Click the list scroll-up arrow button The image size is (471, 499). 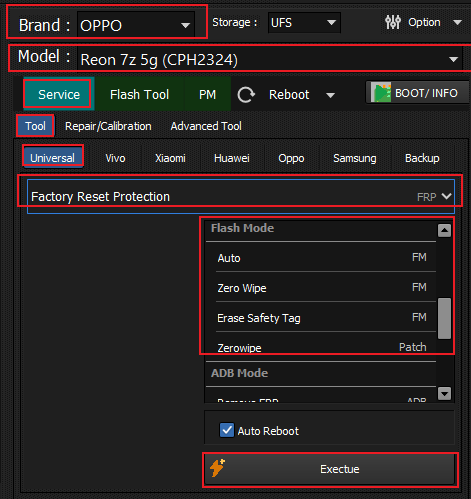444,230
